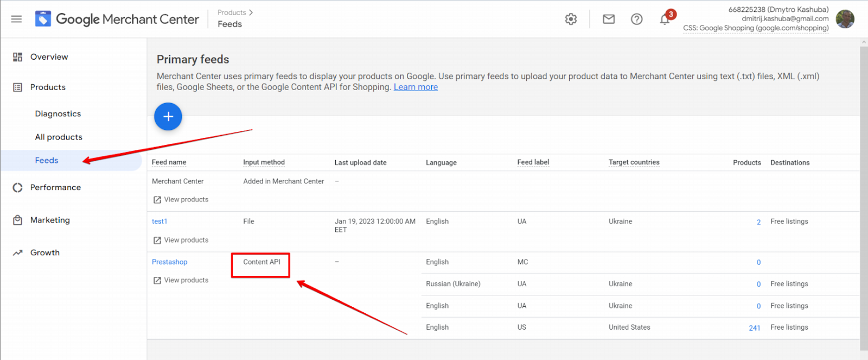Click the Added in Merchant Center cell
Screen dimensions: 868x360
[x=283, y=181]
